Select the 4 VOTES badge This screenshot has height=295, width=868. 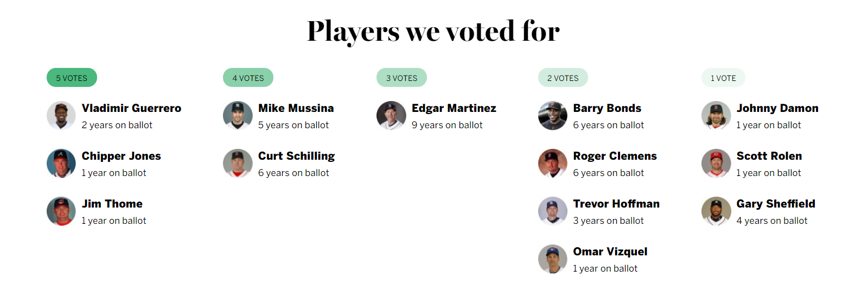248,78
